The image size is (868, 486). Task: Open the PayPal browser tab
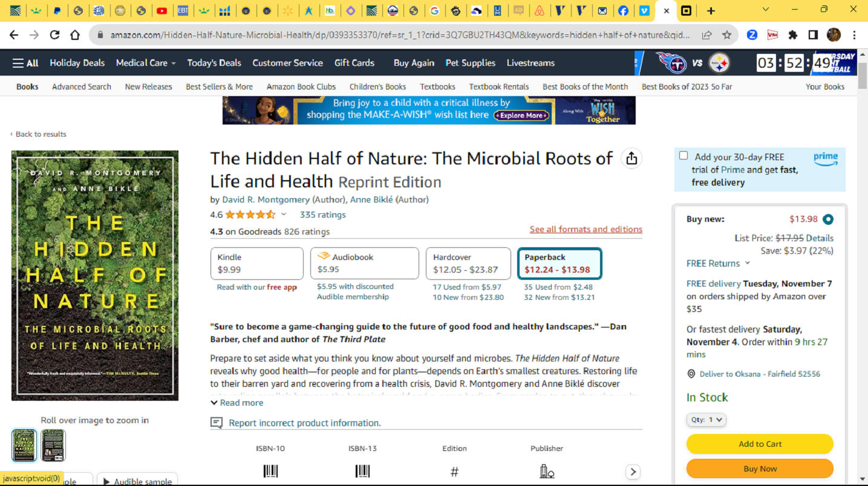click(x=57, y=10)
